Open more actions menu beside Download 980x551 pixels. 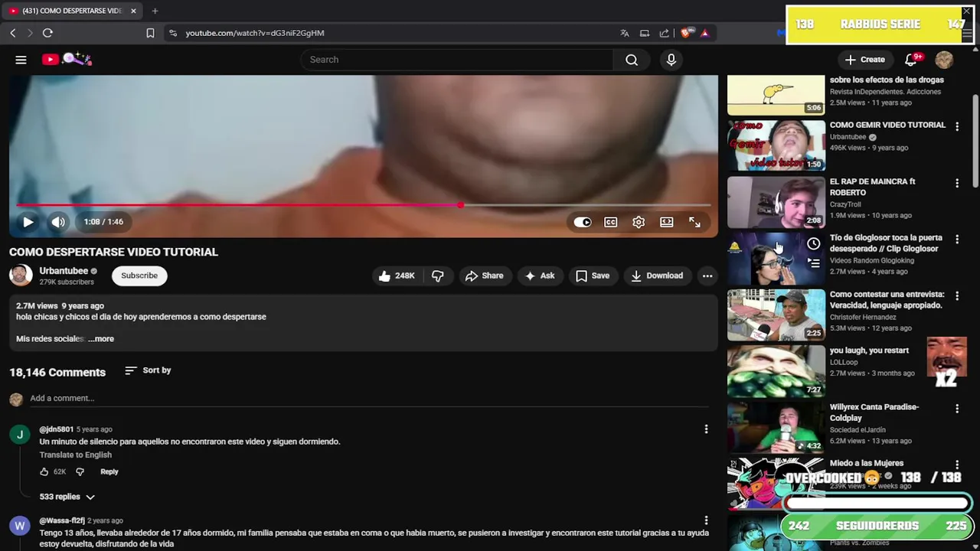(707, 275)
